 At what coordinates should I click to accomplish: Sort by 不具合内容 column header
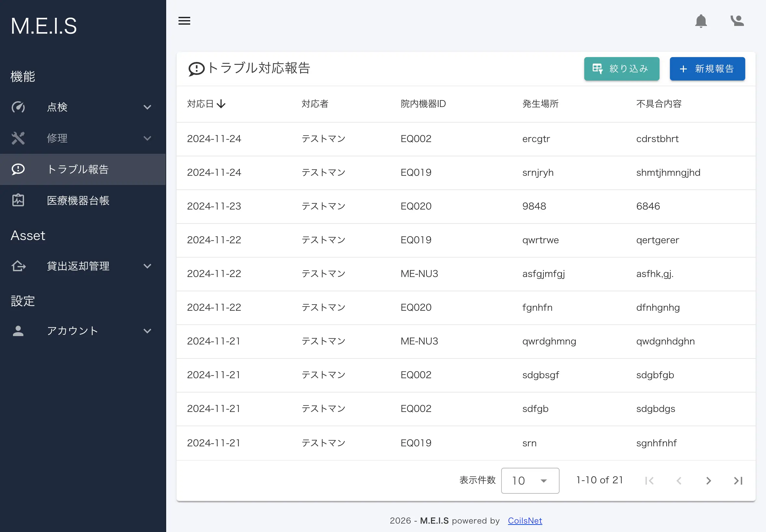pos(659,104)
